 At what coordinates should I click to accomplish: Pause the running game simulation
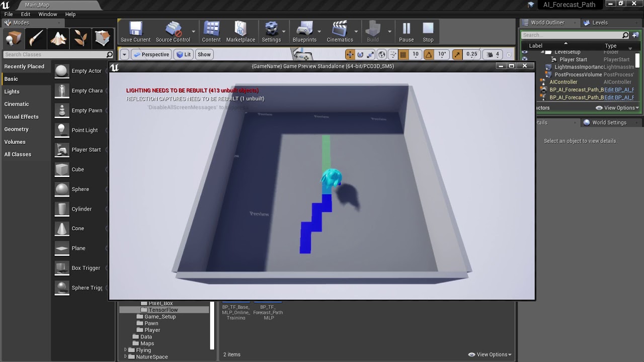coord(407,32)
